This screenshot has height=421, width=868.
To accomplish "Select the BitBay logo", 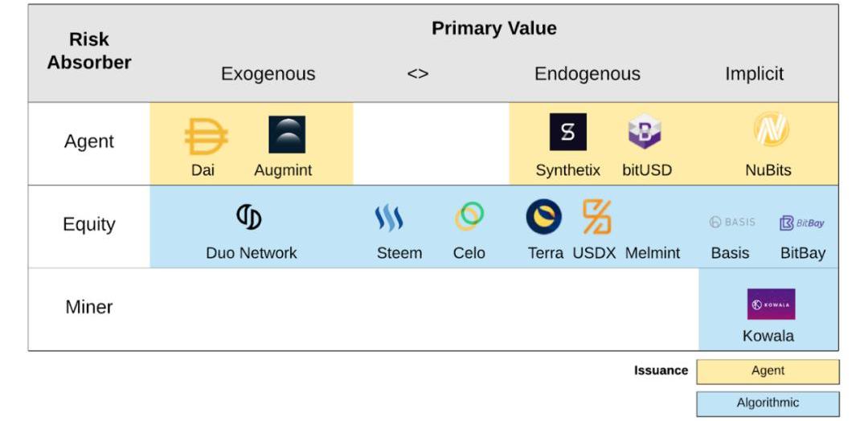I will click(801, 223).
